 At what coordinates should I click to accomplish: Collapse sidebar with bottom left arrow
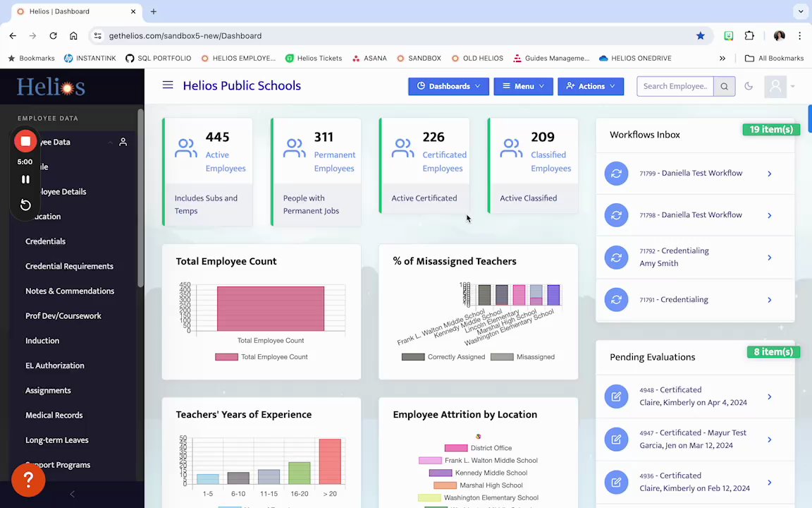[73, 494]
